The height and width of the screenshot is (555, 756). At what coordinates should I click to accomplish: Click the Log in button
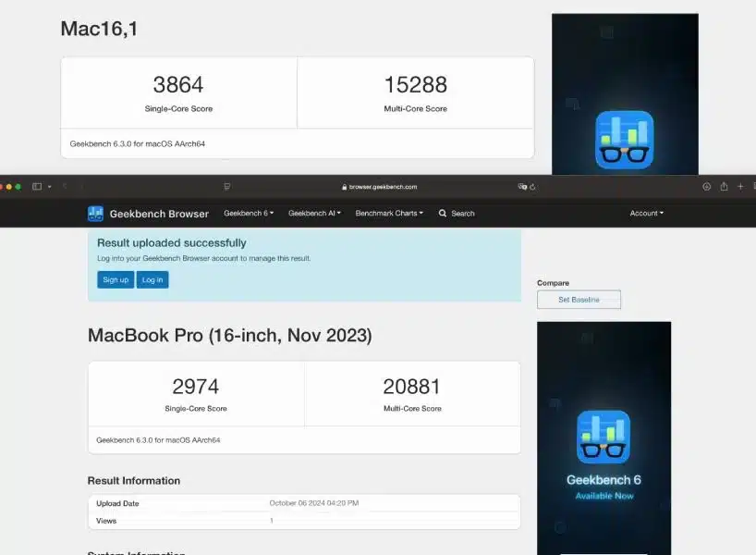pyautogui.click(x=152, y=279)
